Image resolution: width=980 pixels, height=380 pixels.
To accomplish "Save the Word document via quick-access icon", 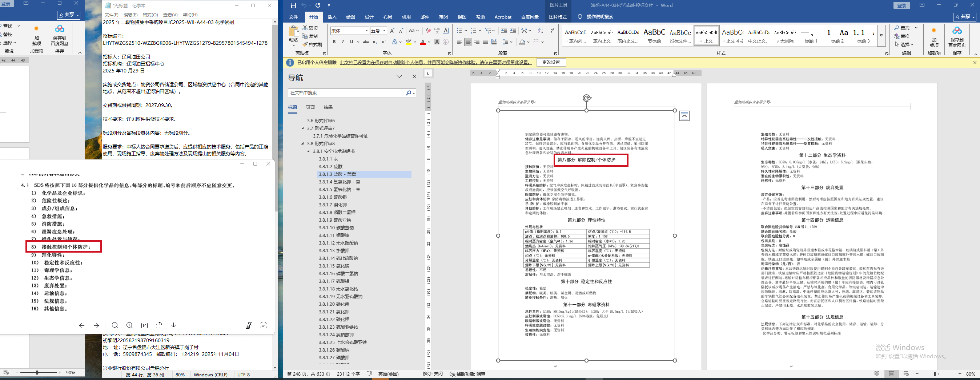I will [293, 5].
